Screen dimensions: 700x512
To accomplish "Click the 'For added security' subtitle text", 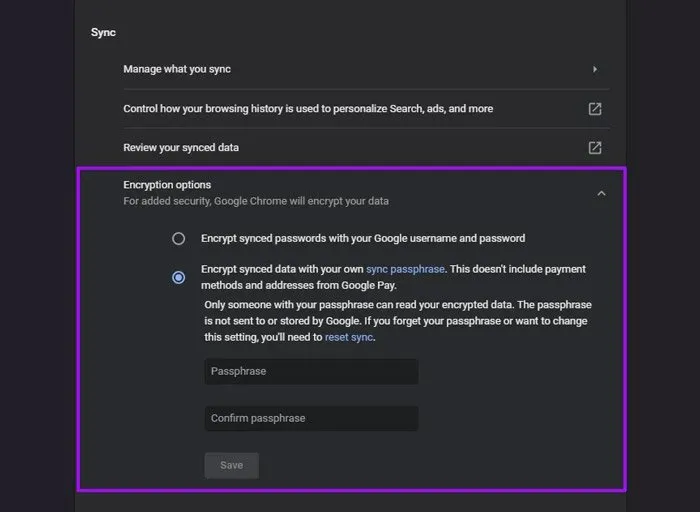I will point(255,201).
